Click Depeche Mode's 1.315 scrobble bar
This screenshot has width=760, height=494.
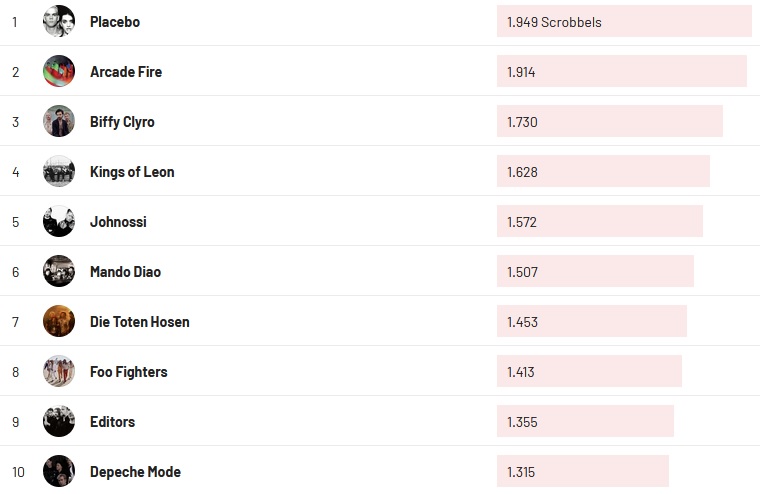(x=582, y=471)
